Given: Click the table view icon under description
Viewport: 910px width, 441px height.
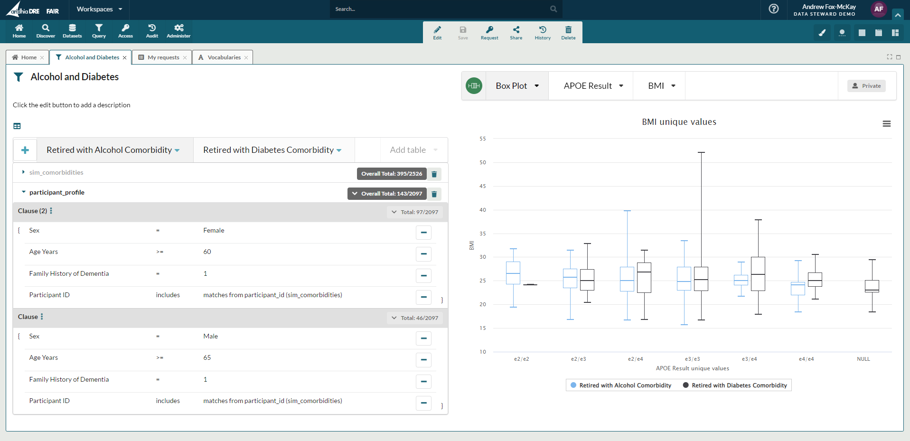Looking at the screenshot, I should [x=17, y=126].
